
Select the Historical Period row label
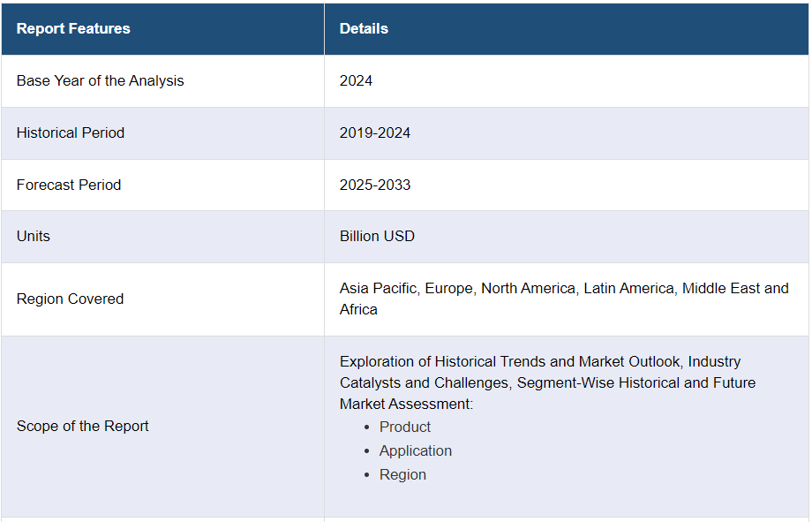pyautogui.click(x=71, y=132)
